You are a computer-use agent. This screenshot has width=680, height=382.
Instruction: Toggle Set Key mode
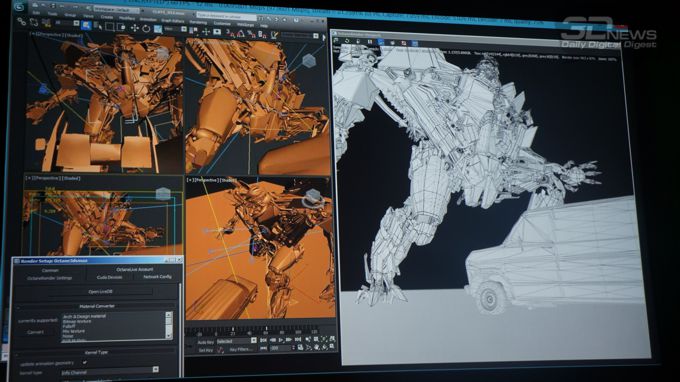(206, 350)
